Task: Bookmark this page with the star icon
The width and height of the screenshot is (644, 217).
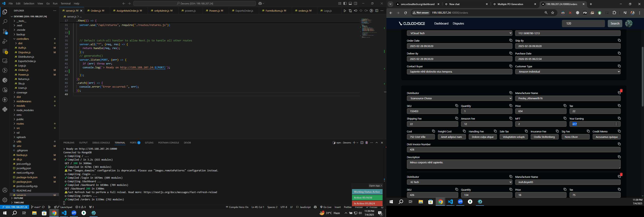Action: coord(552,13)
